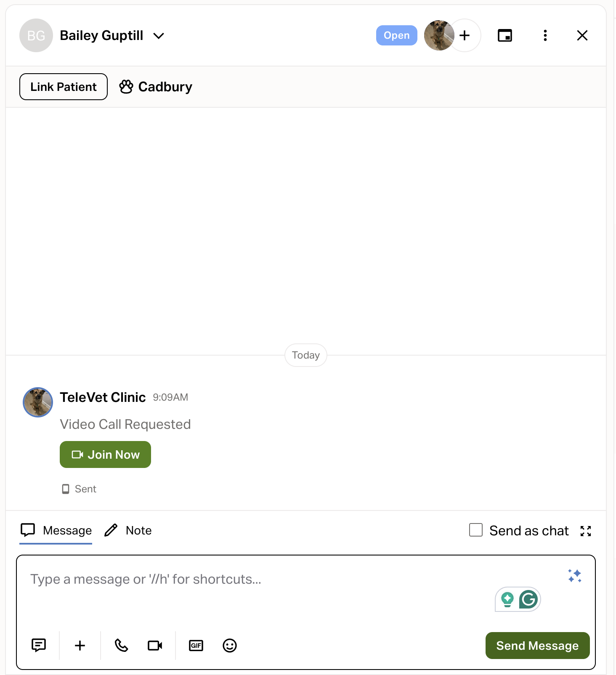Focus the message text input field
This screenshot has width=616, height=675.
(252, 589)
